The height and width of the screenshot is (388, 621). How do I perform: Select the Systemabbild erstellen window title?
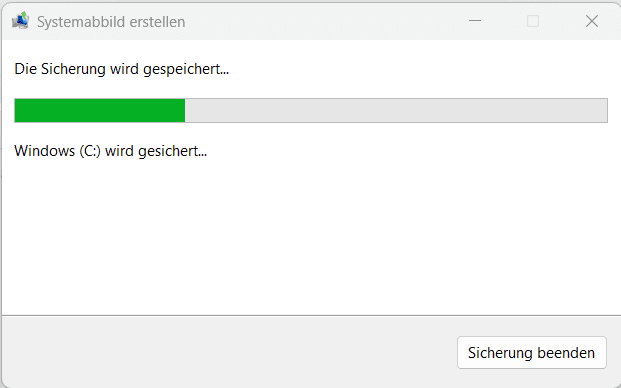click(111, 22)
